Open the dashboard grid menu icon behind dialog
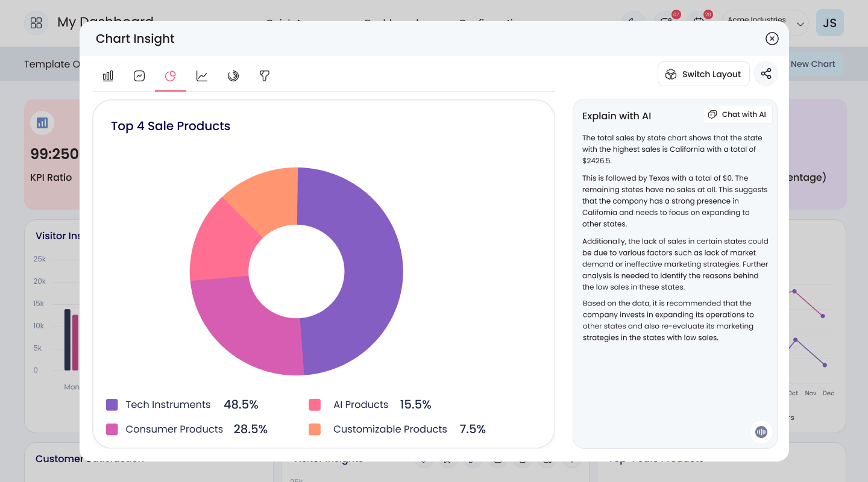This screenshot has height=482, width=868. 36,23
